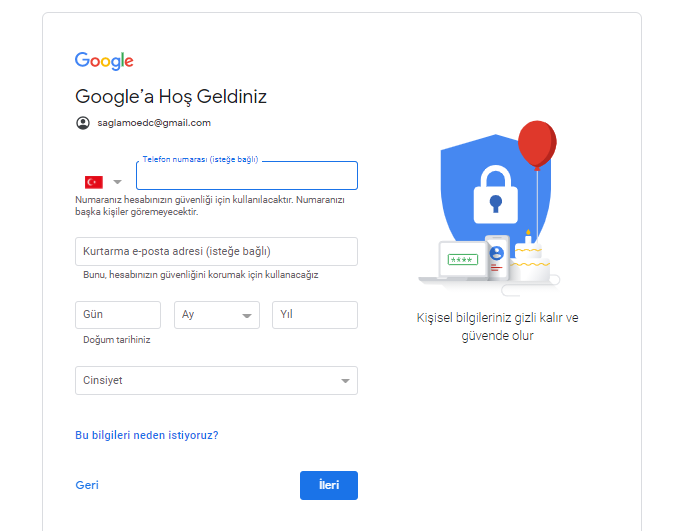Open the country code dropdown arrow
687x531 pixels.
pyautogui.click(x=118, y=182)
